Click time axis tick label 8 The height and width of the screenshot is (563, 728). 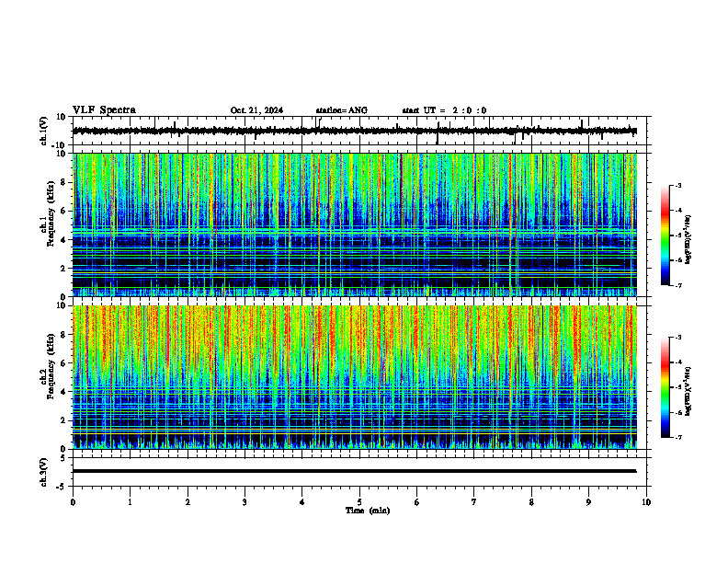tap(531, 502)
